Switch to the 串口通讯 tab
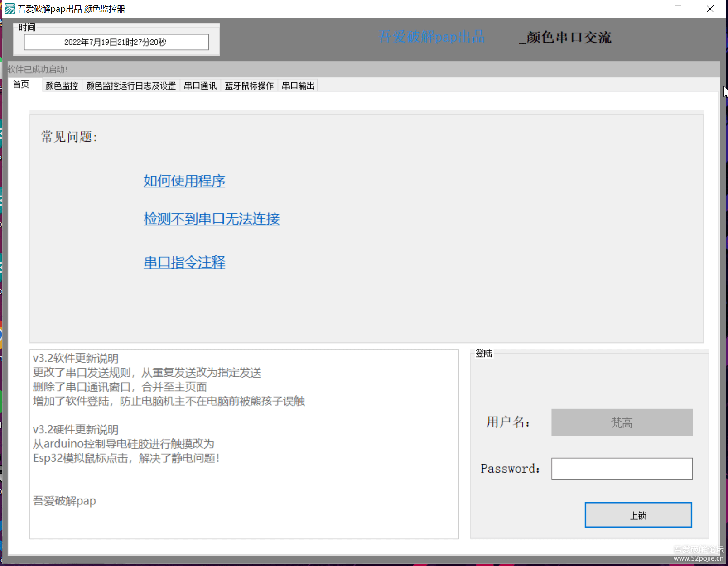The width and height of the screenshot is (728, 566). [x=200, y=86]
